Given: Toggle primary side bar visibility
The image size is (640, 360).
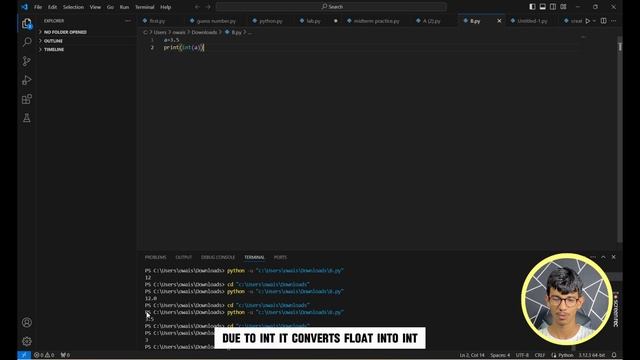Looking at the screenshot, I should 532,7.
